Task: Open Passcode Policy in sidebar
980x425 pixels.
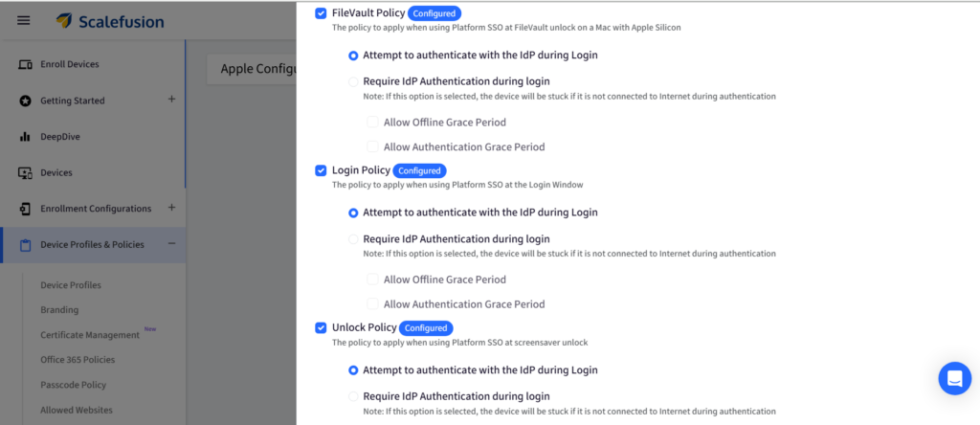Action: (73, 385)
